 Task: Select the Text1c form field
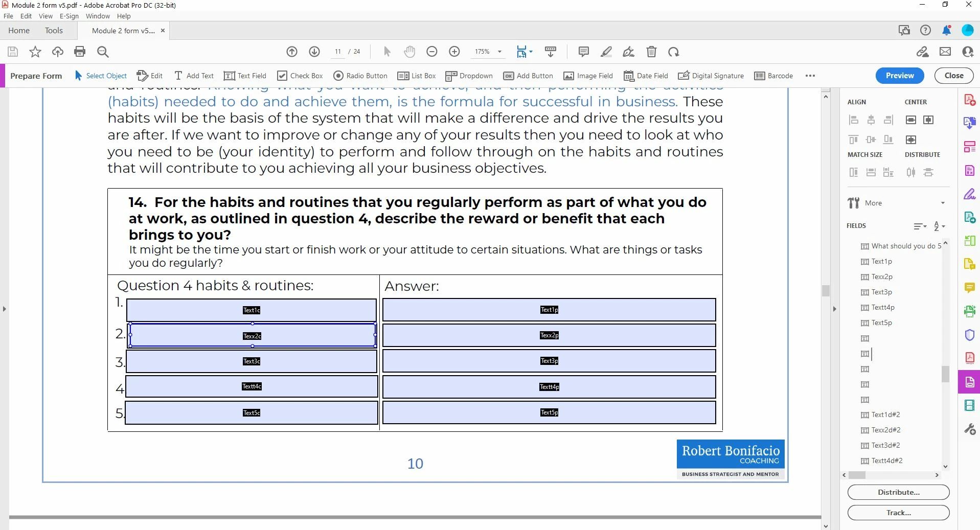coord(252,310)
